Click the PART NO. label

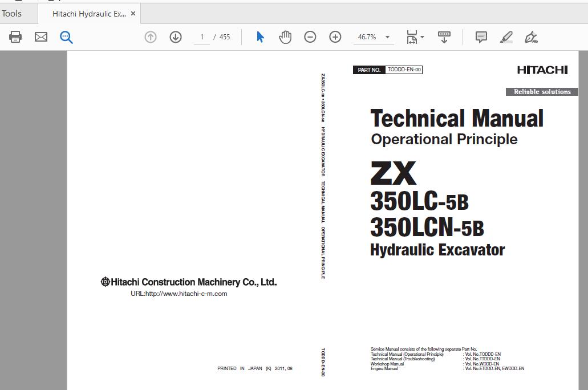369,70
